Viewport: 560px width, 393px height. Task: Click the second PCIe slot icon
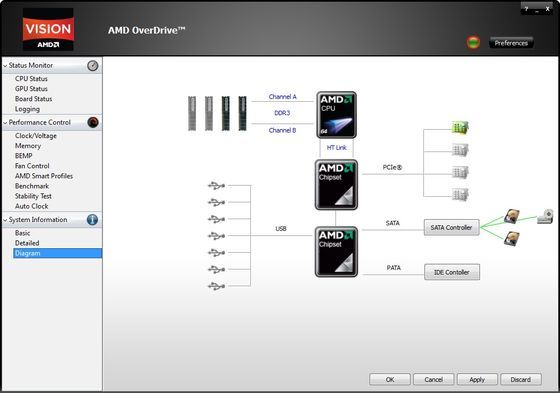tap(460, 150)
